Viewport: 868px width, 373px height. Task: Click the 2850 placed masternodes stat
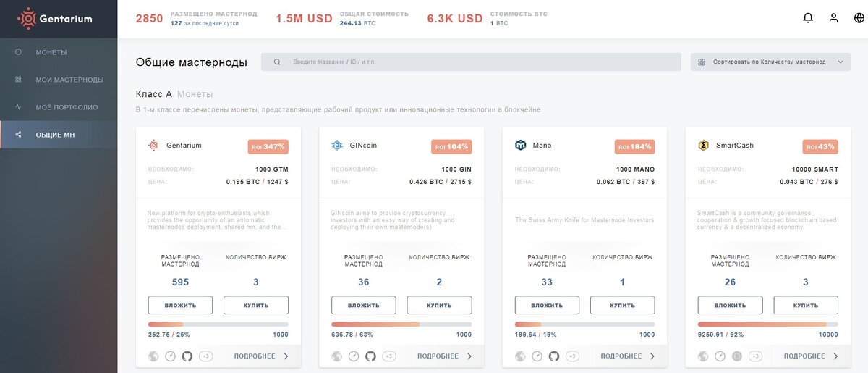pyautogui.click(x=150, y=19)
